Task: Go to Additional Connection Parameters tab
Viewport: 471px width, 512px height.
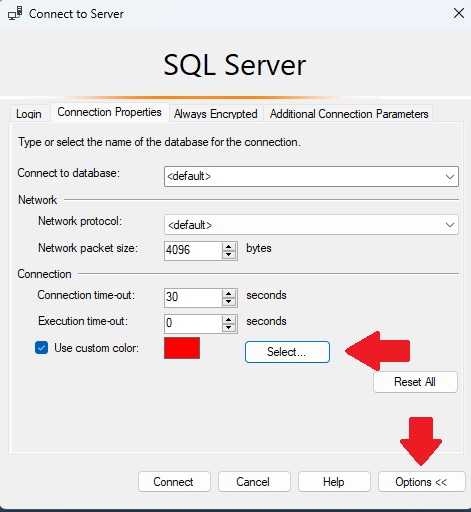Action: point(349,114)
